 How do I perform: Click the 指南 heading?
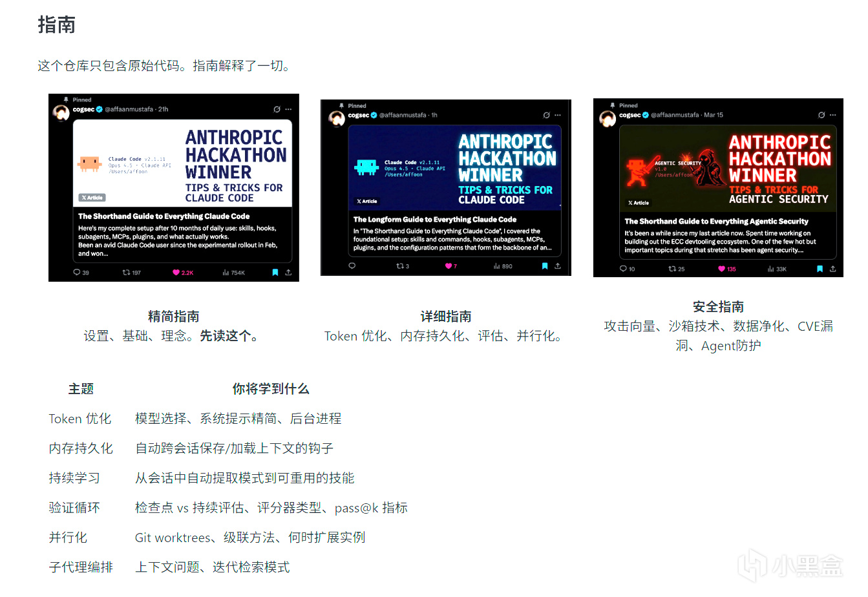click(x=57, y=25)
